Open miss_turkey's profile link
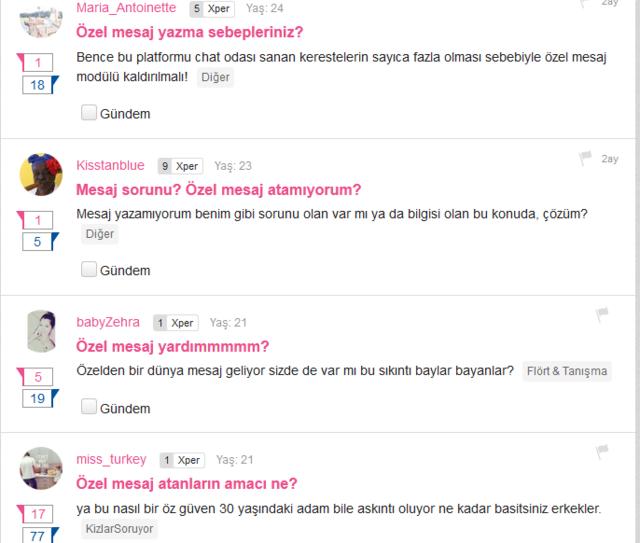The width and height of the screenshot is (640, 543). pyautogui.click(x=111, y=459)
